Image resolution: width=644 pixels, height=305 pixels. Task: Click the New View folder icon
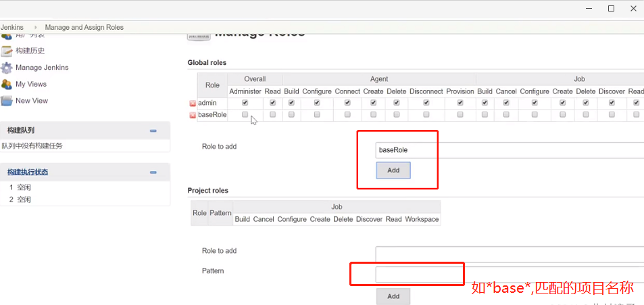[x=7, y=101]
